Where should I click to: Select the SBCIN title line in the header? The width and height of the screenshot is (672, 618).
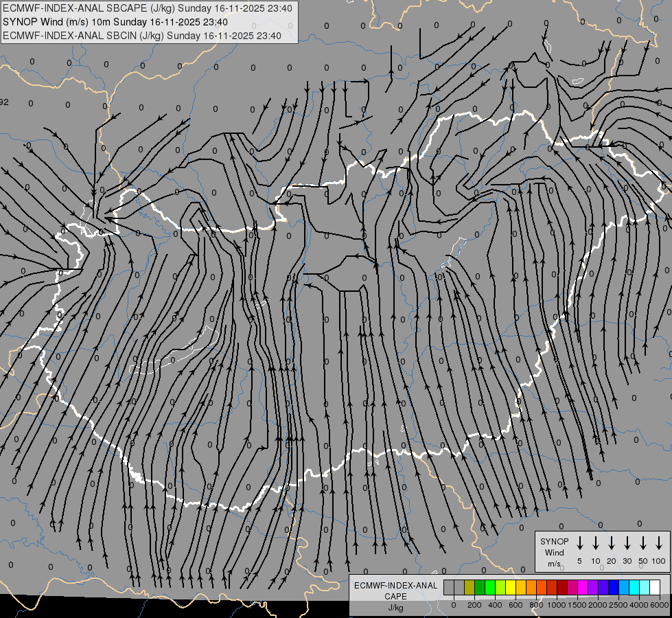click(x=142, y=36)
